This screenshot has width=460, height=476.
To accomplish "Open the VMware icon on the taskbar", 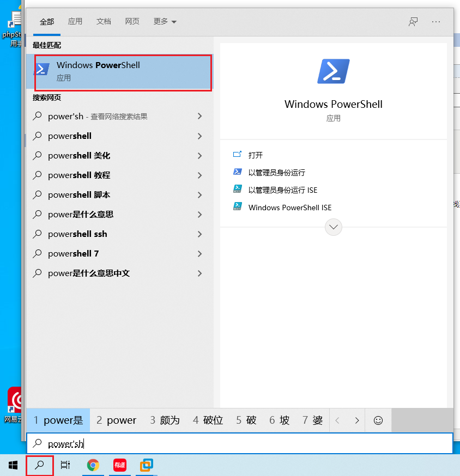I will tap(147, 465).
